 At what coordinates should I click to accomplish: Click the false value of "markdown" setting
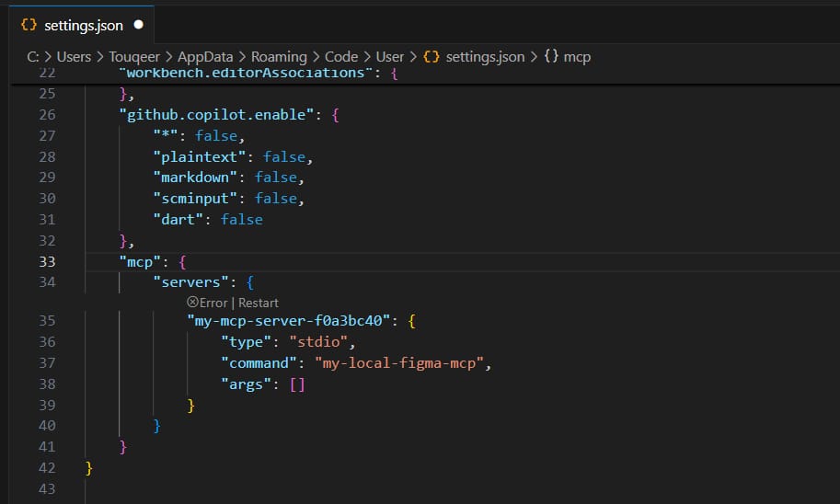point(276,177)
